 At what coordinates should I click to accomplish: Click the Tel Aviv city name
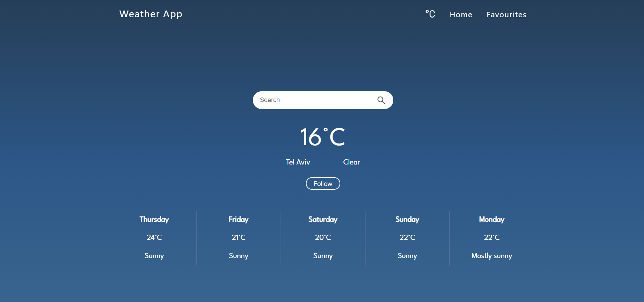[298, 162]
